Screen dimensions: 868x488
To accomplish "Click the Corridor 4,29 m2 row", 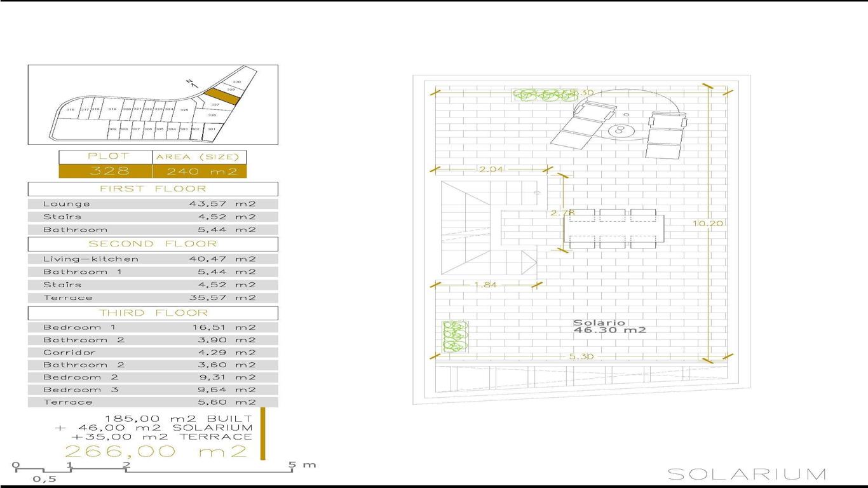I will (x=153, y=353).
